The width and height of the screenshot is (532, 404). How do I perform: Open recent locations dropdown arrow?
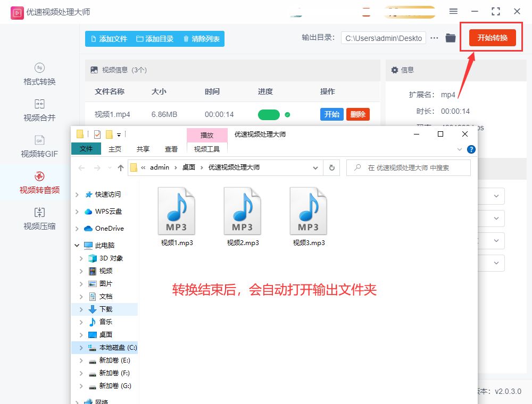[x=110, y=168]
